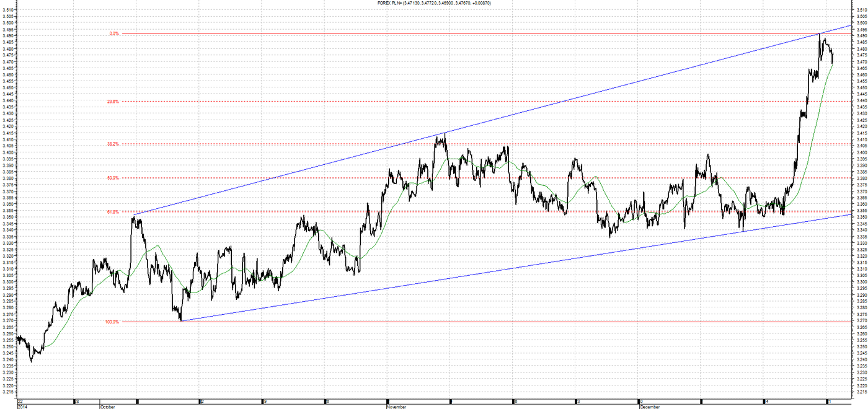Click the October label on the time axis
Screen dimensions: 868x409
click(x=107, y=407)
